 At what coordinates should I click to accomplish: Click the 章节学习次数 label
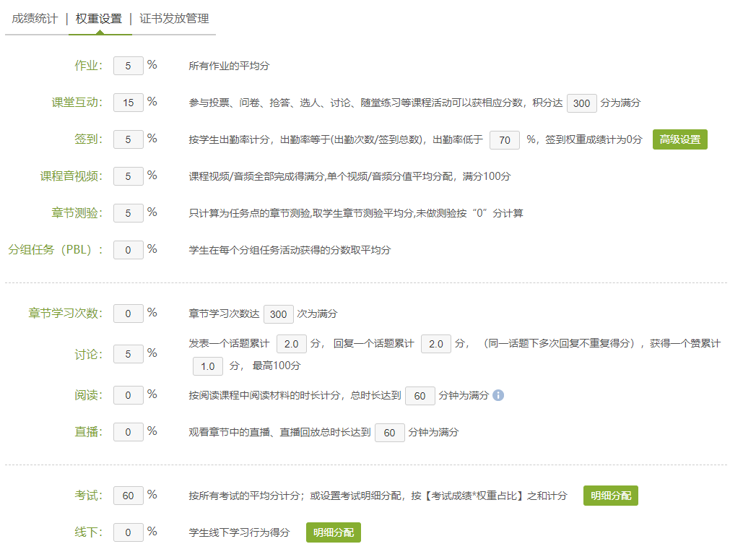click(66, 314)
